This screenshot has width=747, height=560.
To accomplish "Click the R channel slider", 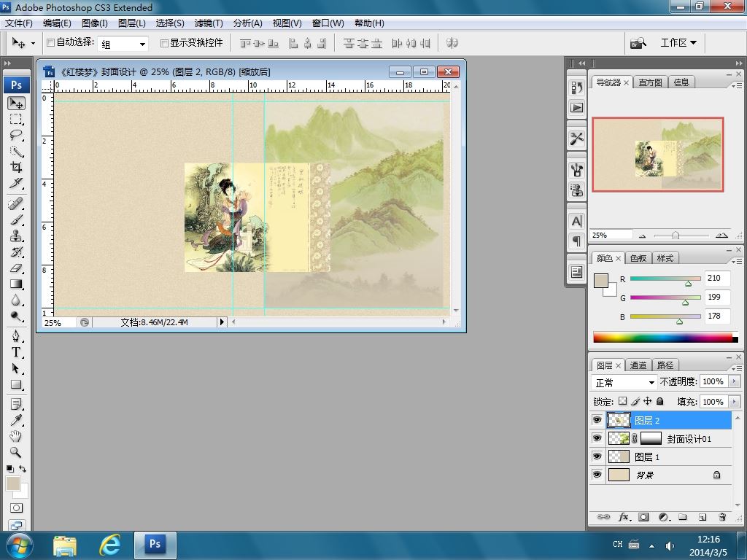I will [665, 279].
